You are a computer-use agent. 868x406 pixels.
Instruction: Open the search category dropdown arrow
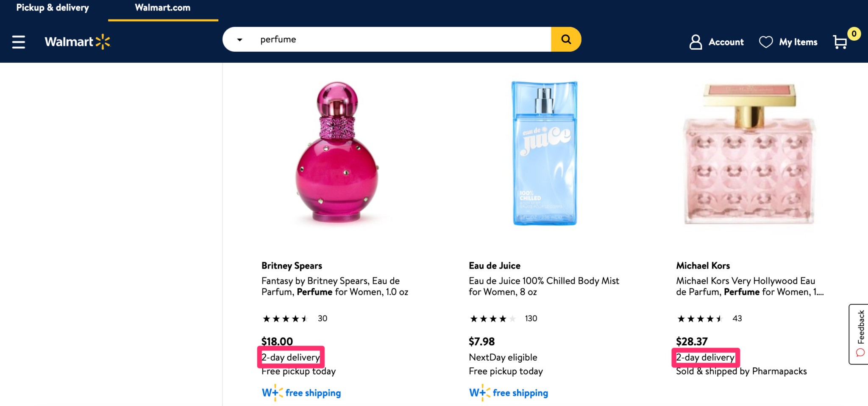(x=240, y=39)
